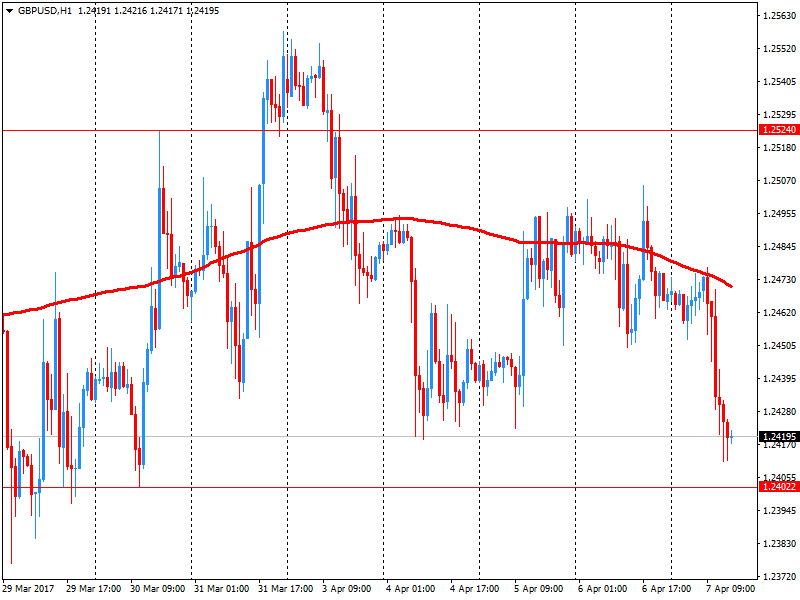The image size is (800, 600).
Task: Select the red 1.24022 price level label
Action: pyautogui.click(x=779, y=487)
